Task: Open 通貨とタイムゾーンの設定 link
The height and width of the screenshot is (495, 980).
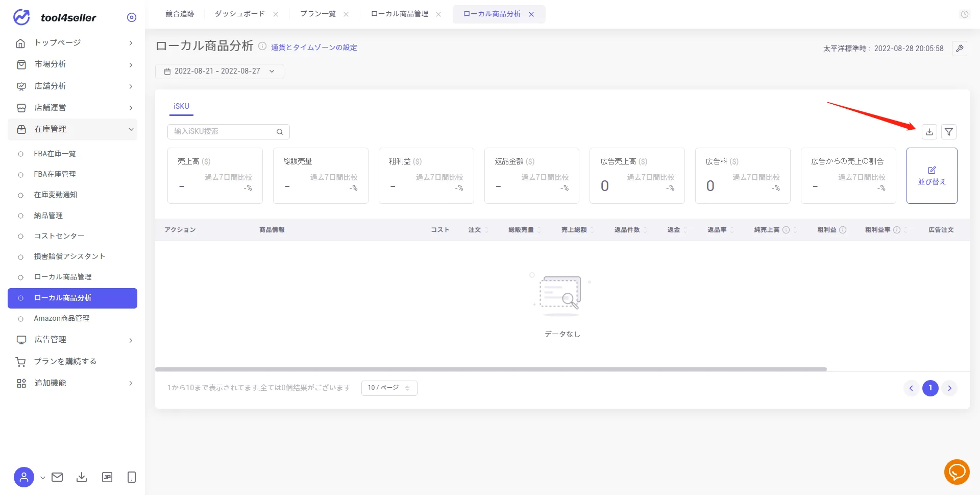Action: coord(314,48)
